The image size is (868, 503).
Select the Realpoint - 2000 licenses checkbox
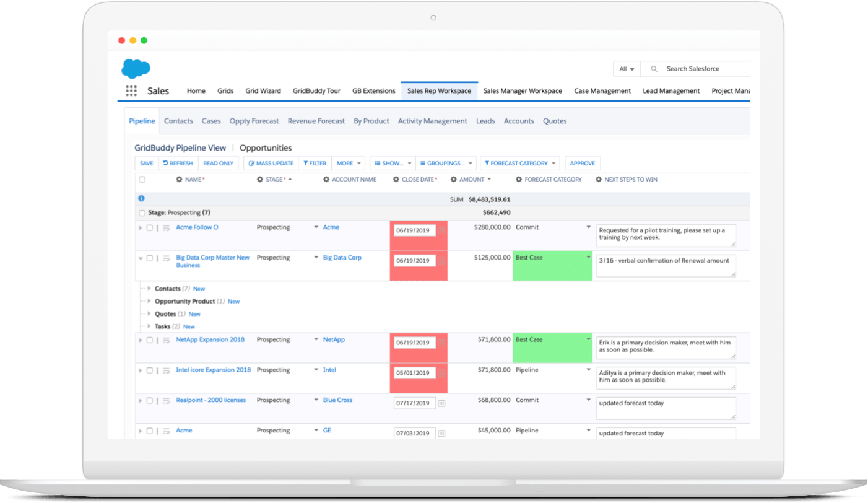pyautogui.click(x=149, y=401)
